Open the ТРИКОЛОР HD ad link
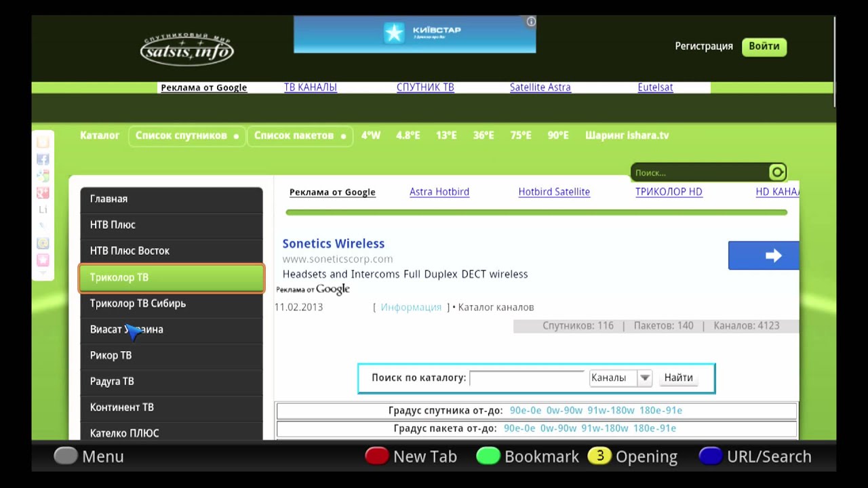Image resolution: width=868 pixels, height=488 pixels. [x=669, y=192]
